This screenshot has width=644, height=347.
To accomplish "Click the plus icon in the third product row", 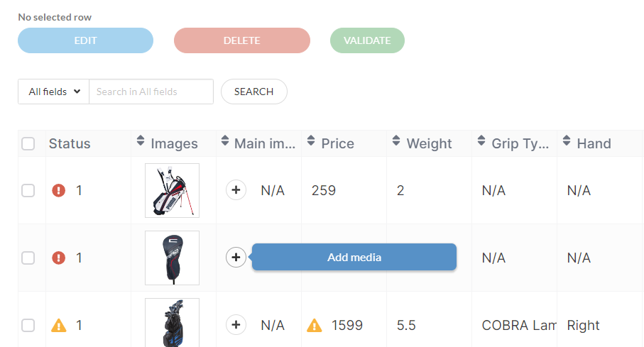I will click(x=236, y=325).
